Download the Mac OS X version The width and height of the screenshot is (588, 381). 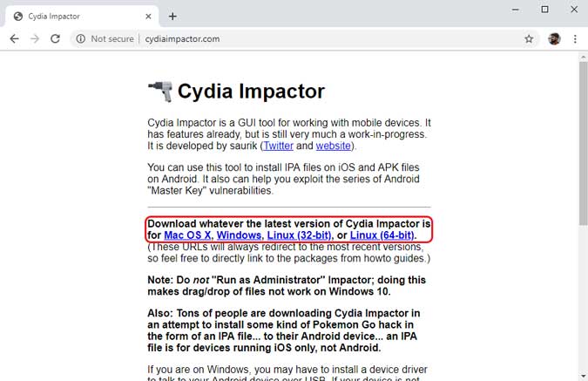(187, 235)
